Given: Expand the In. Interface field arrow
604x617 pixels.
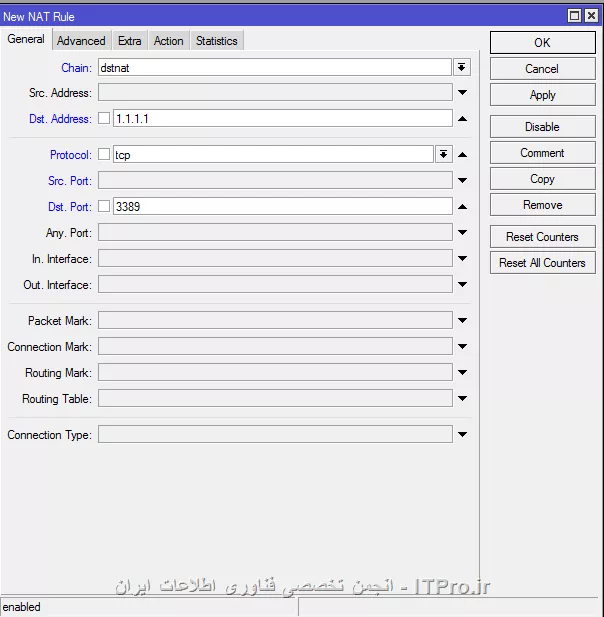Looking at the screenshot, I should [462, 258].
